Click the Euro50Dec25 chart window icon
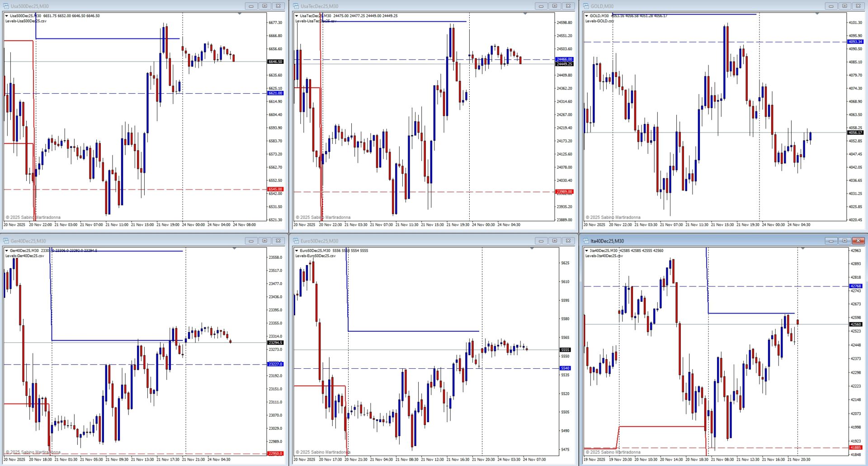Screen dimensions: 868x466 pos(296,241)
